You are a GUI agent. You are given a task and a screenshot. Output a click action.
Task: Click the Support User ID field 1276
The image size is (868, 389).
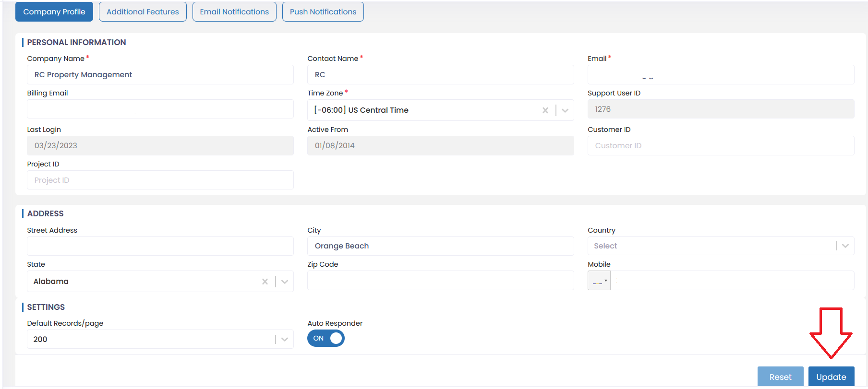[721, 109]
